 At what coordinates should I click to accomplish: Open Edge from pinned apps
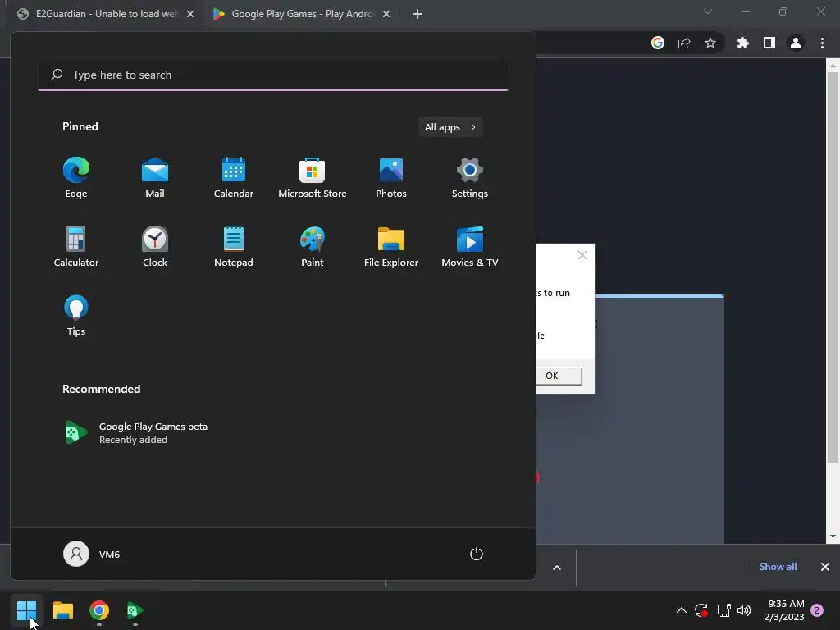76,178
